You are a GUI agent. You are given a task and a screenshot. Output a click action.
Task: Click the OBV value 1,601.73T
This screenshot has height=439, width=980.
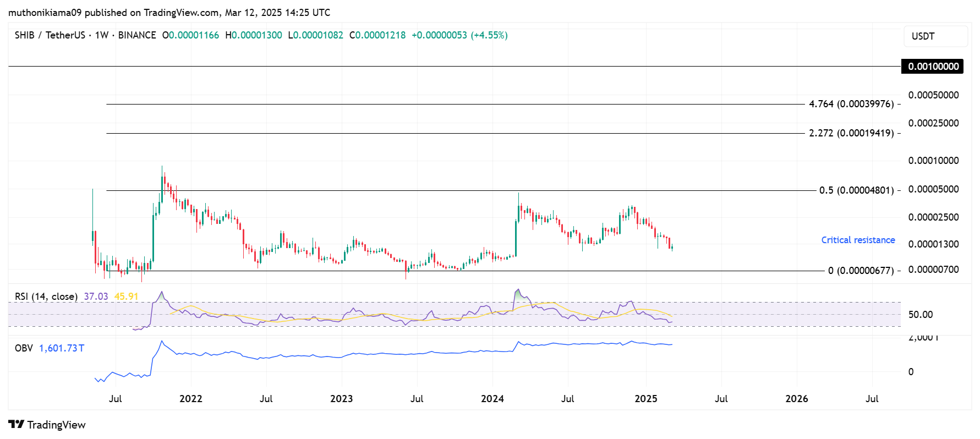[62, 348]
